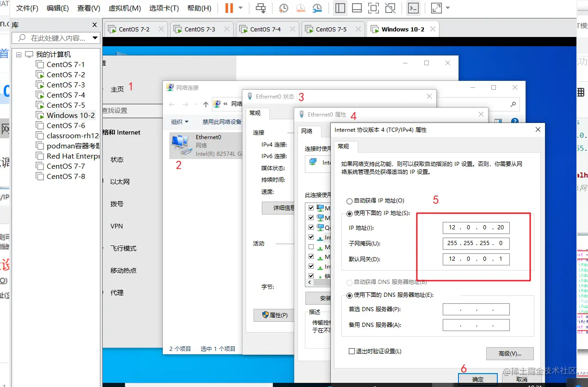Viewport: 588px width, 387px height.
Task: Open the library search box dropdown arrow
Action: click(x=95, y=38)
